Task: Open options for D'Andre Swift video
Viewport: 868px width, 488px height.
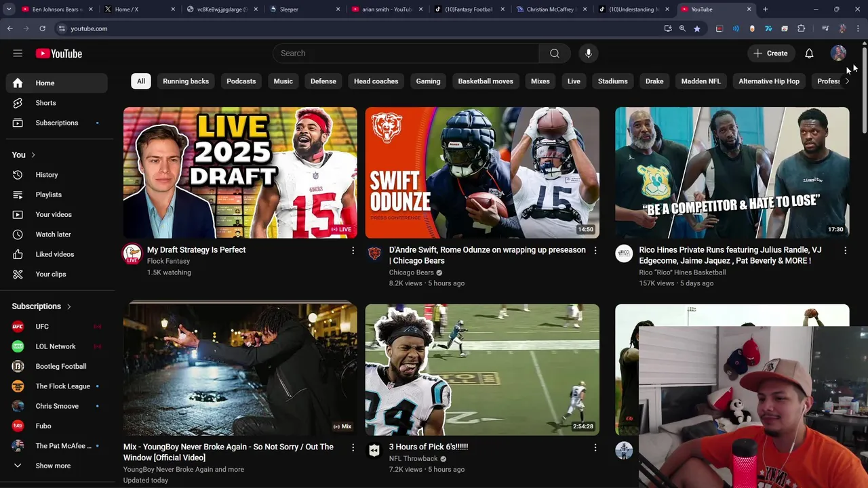Action: tap(595, 251)
